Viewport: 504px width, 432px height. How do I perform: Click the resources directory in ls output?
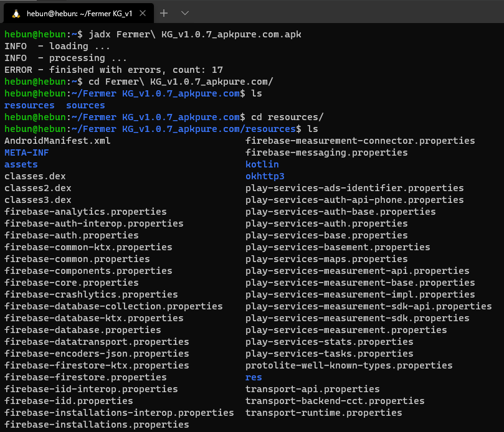pyautogui.click(x=29, y=105)
